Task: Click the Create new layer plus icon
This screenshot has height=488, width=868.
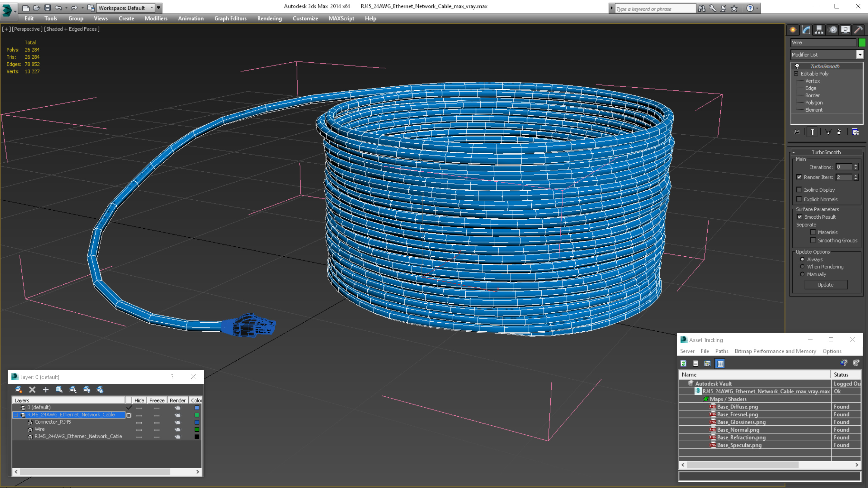Action: coord(46,390)
